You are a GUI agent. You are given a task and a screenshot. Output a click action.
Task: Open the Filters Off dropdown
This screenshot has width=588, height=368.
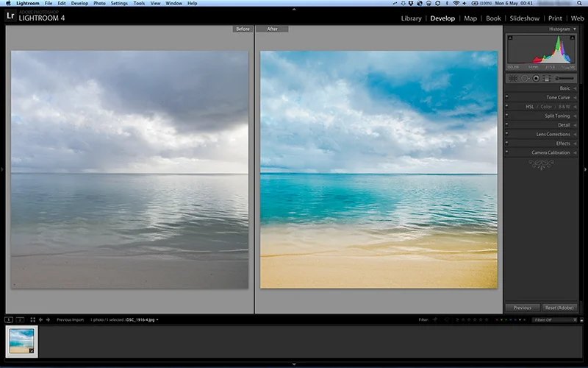554,319
